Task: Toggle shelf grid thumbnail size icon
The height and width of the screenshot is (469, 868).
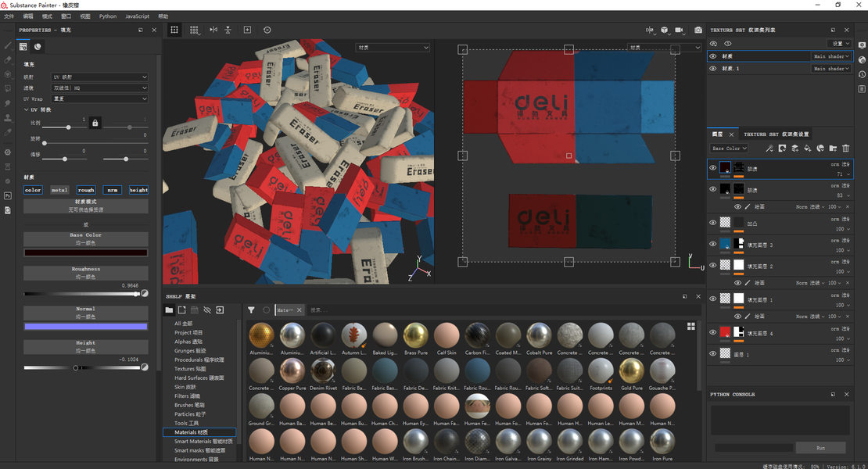Action: click(x=690, y=326)
